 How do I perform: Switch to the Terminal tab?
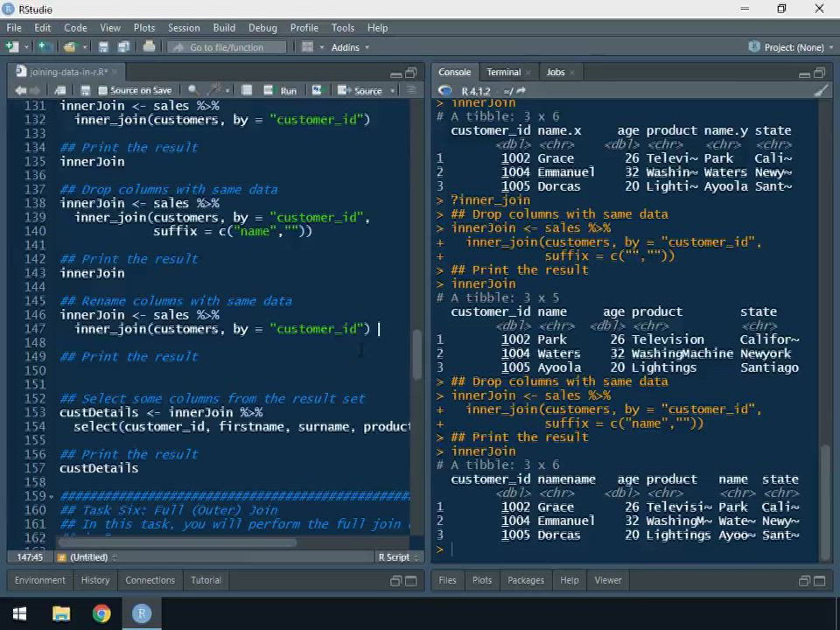503,73
